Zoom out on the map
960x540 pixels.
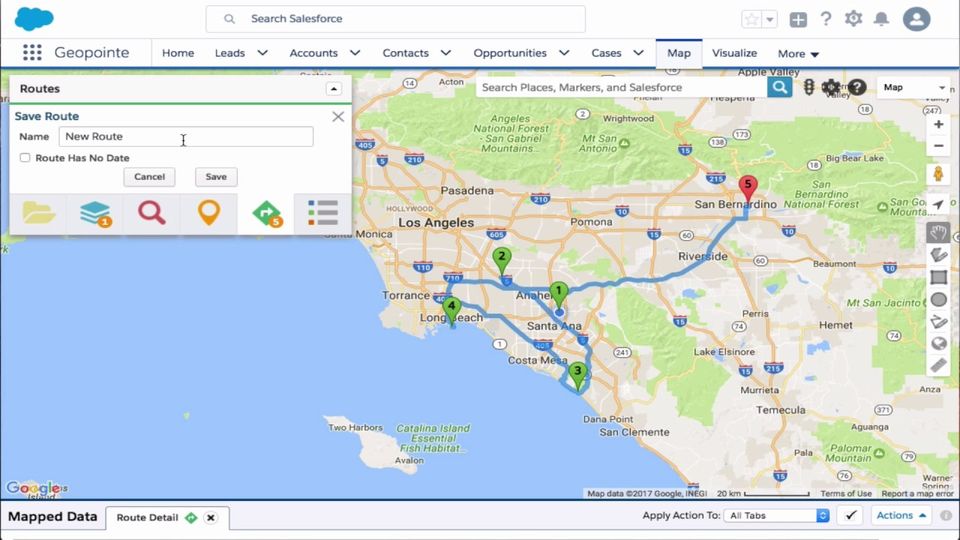(x=938, y=146)
